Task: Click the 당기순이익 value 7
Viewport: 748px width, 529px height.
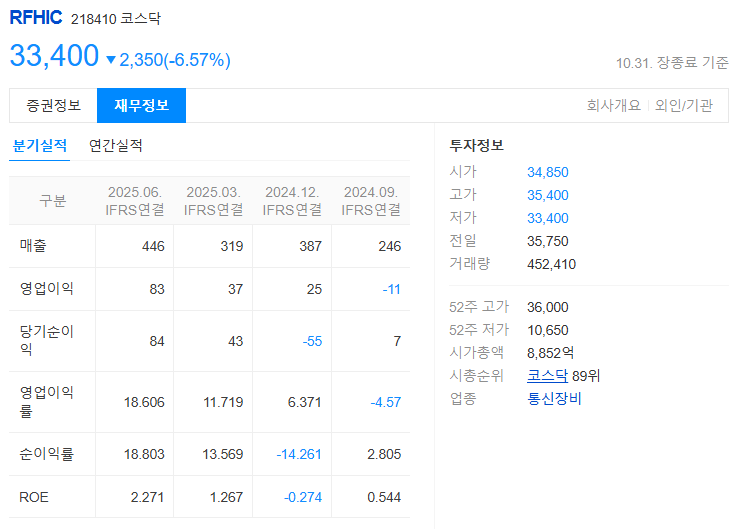Action: pyautogui.click(x=397, y=341)
